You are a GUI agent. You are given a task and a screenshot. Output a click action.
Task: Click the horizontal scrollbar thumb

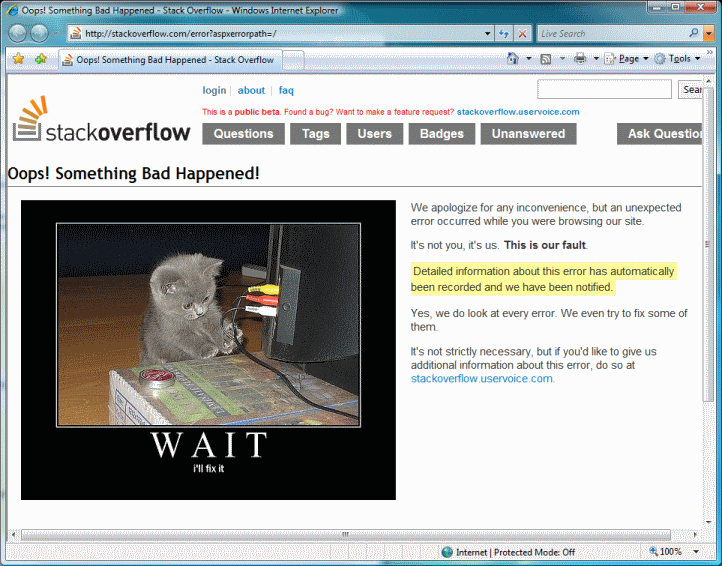tap(346, 534)
